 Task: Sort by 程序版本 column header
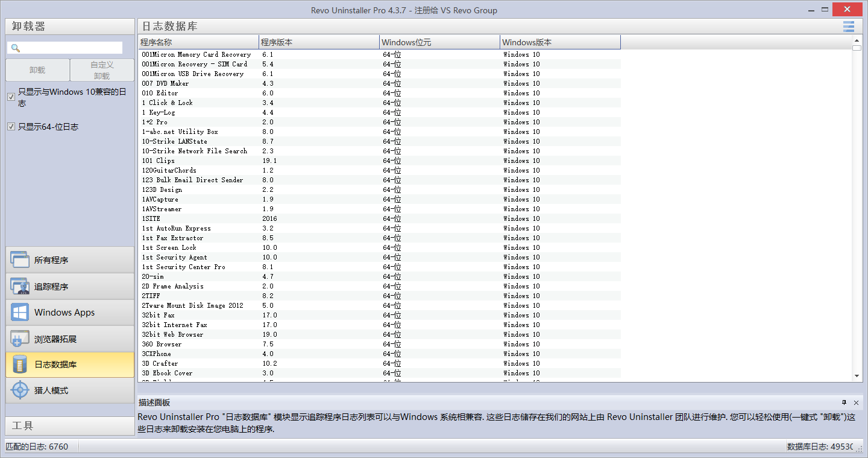click(x=319, y=42)
